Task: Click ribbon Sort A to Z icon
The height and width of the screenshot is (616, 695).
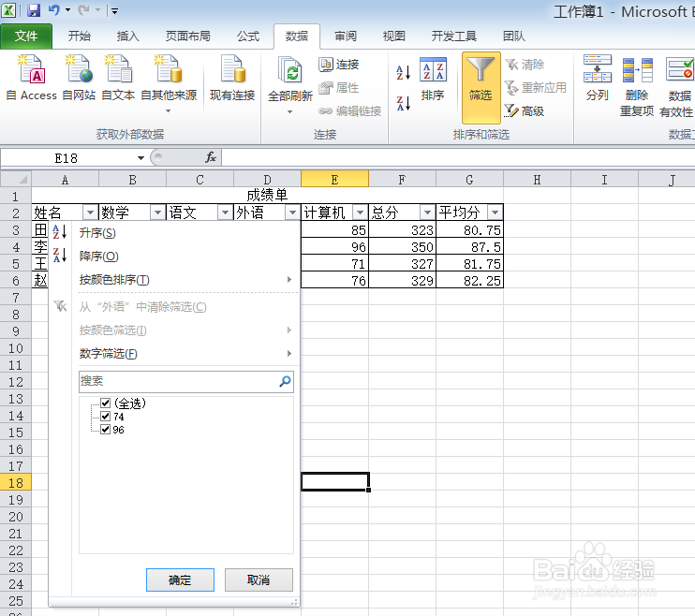Action: (x=403, y=72)
